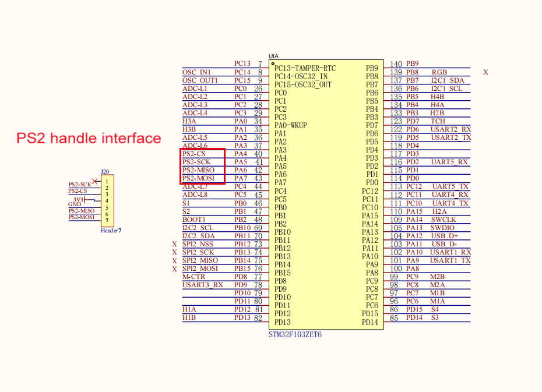Screen dimensions: 542x392
Task: Click the PC15-OSC32_OUT pin name
Action: pyautogui.click(x=303, y=84)
